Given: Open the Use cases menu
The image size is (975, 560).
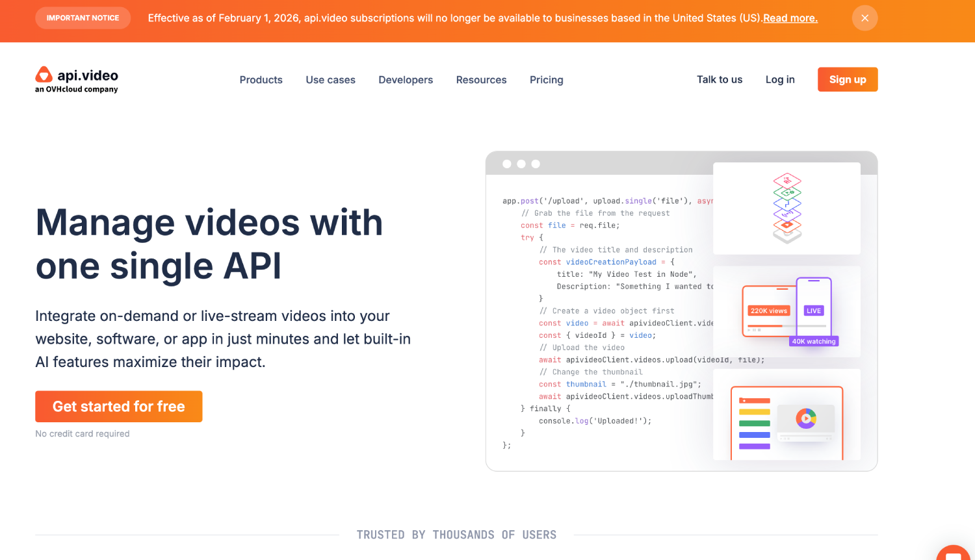Looking at the screenshot, I should [x=331, y=80].
